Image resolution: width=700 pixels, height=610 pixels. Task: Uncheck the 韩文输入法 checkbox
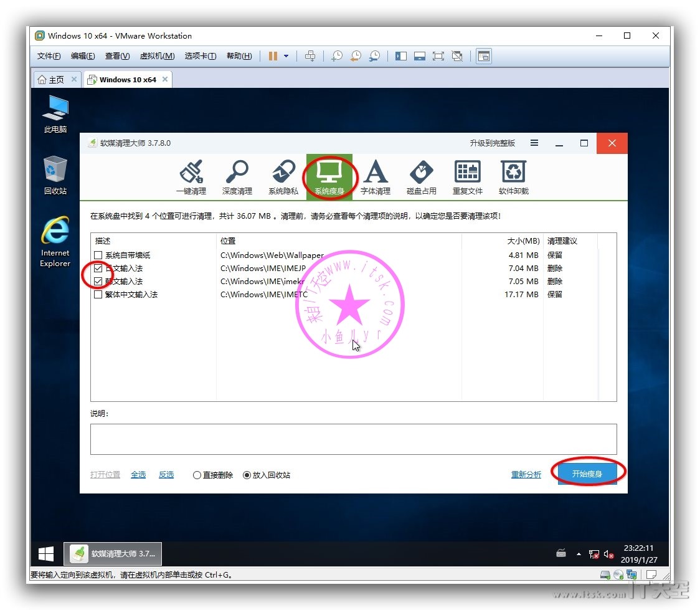click(98, 282)
